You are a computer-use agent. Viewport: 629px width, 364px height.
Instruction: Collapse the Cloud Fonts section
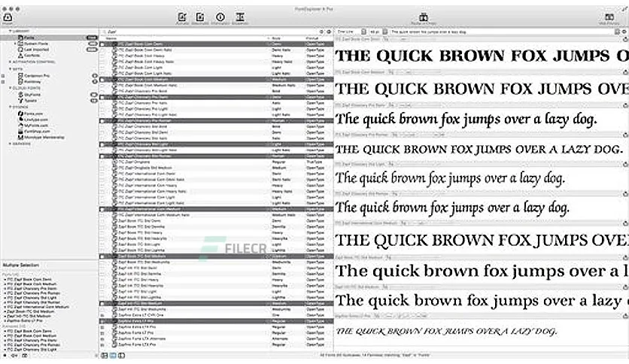click(11, 88)
